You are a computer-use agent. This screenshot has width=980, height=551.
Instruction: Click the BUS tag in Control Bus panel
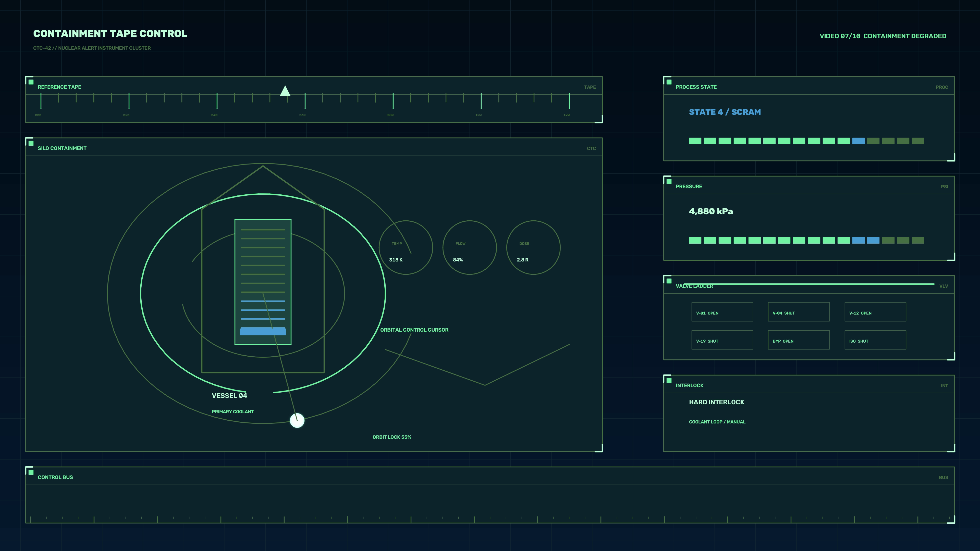tap(944, 478)
